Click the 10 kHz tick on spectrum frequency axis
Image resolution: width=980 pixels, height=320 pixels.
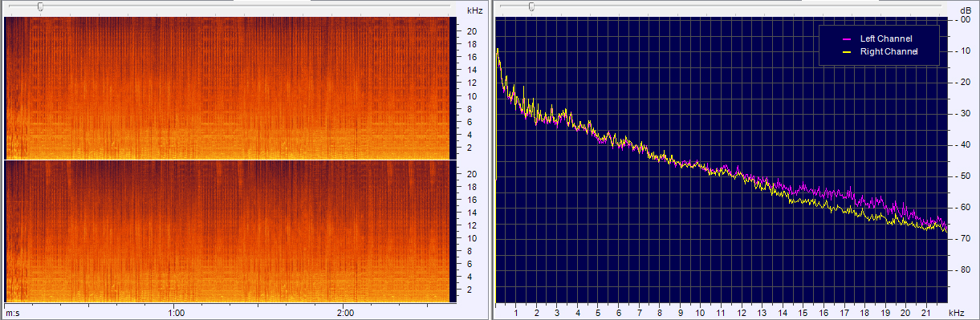700,313
